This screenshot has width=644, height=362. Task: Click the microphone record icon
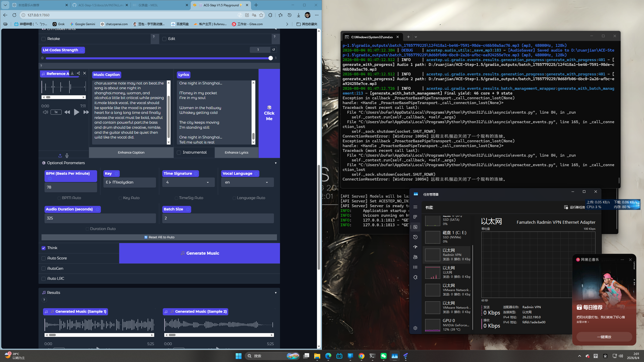pyautogui.click(x=67, y=156)
